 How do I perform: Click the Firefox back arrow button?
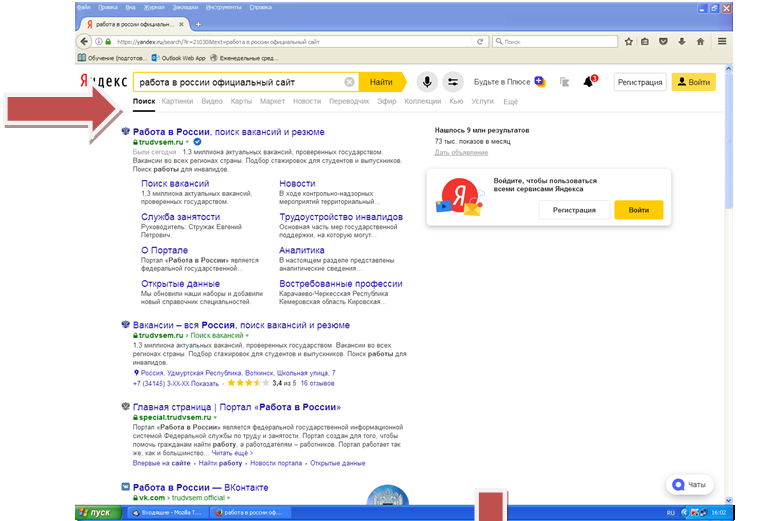[x=84, y=42]
